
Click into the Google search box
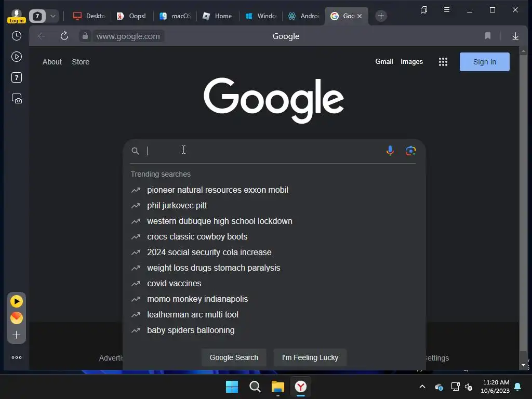264,151
